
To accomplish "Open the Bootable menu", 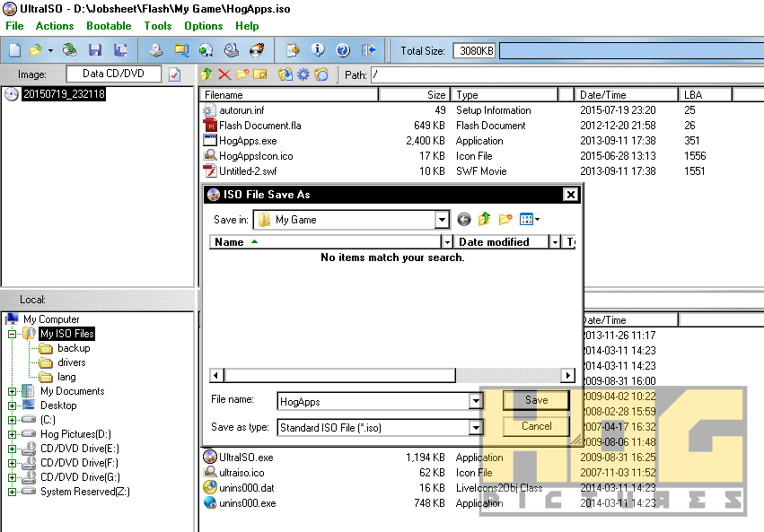I will coord(109,26).
